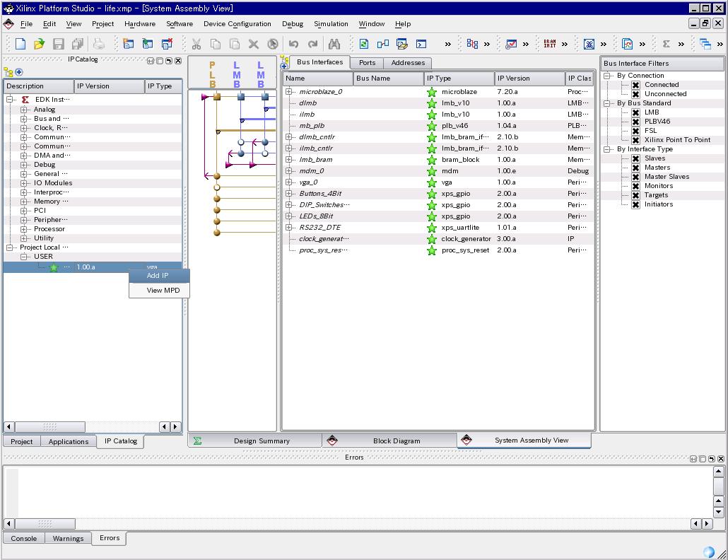
Task: Sort by the Bus Name column header
Action: click(x=389, y=78)
